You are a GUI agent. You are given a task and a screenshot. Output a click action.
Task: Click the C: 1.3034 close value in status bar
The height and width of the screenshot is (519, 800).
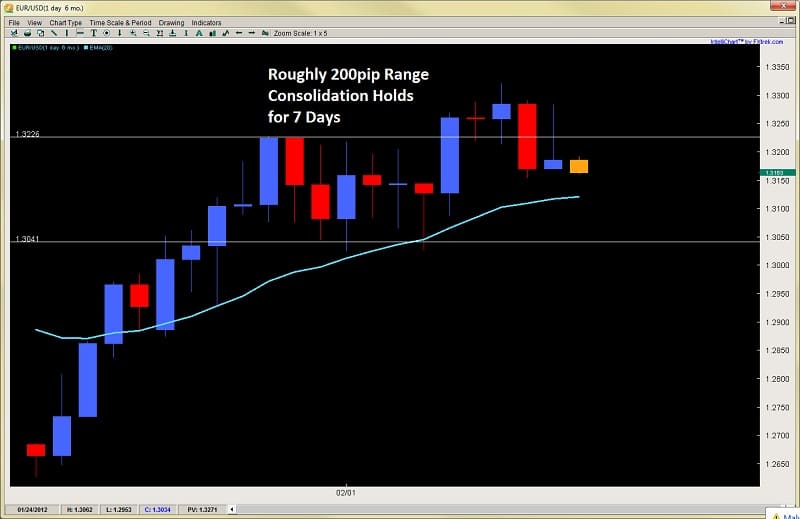click(158, 509)
